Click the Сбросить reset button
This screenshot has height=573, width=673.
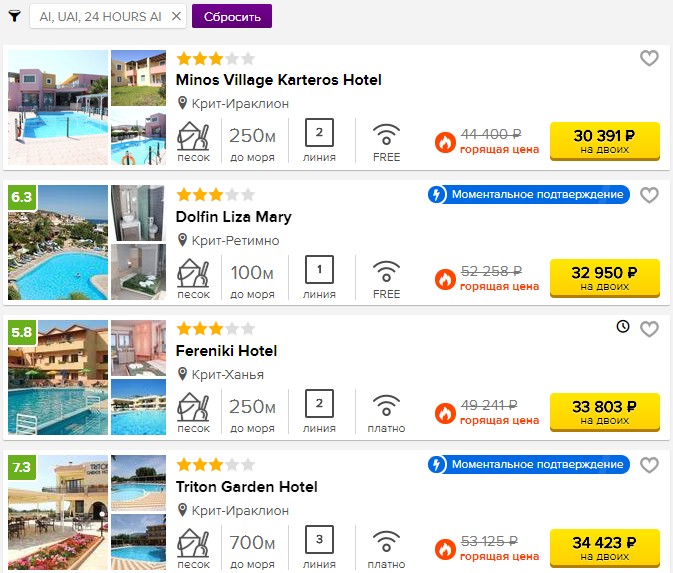(232, 16)
